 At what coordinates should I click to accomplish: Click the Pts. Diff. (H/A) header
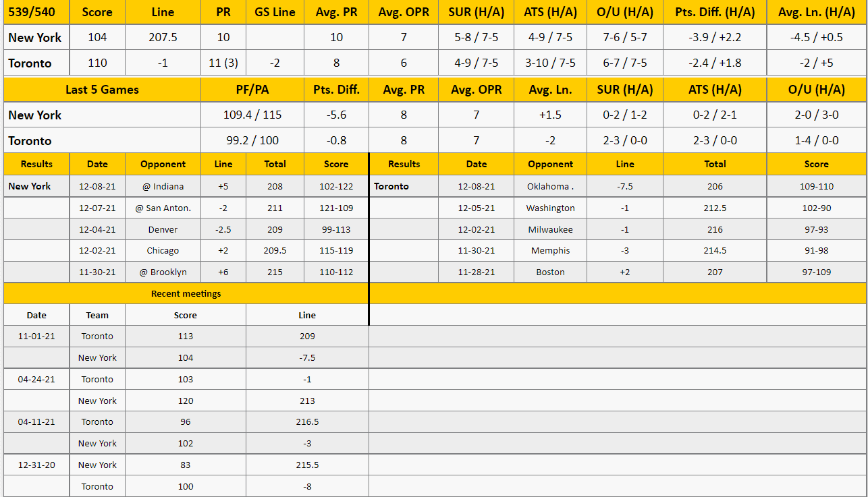tap(715, 12)
